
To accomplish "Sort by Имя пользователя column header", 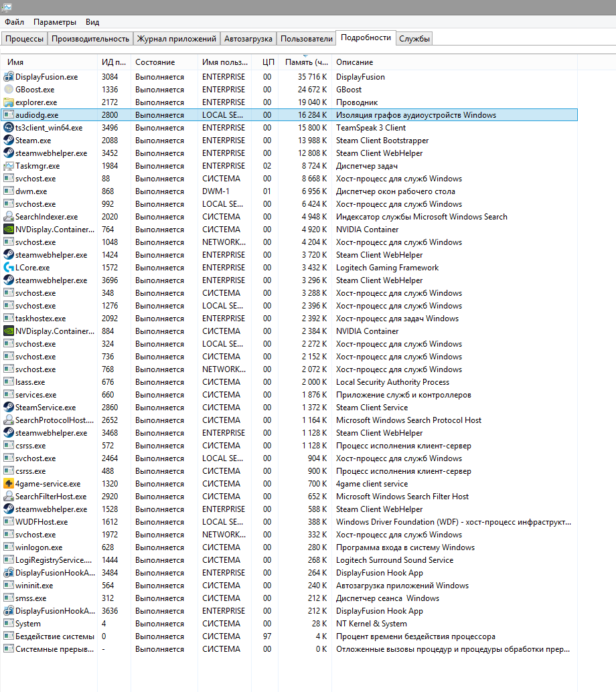I will (x=225, y=62).
